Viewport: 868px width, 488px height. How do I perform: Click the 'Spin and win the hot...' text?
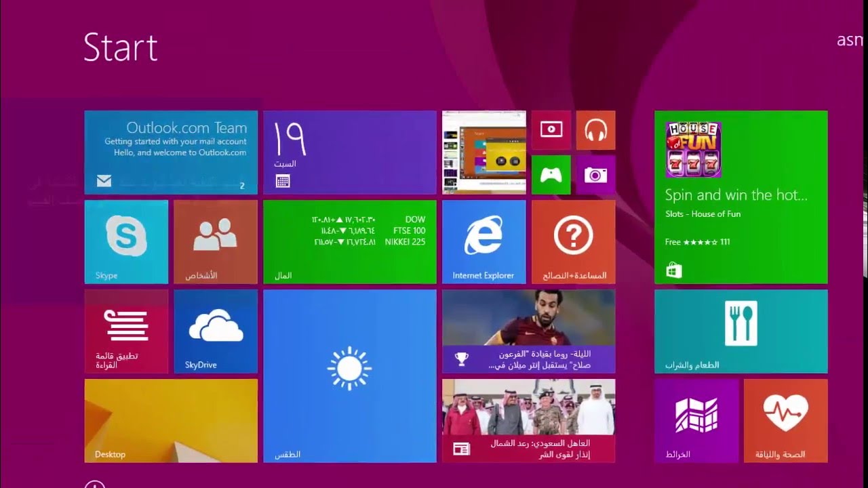pyautogui.click(x=736, y=195)
